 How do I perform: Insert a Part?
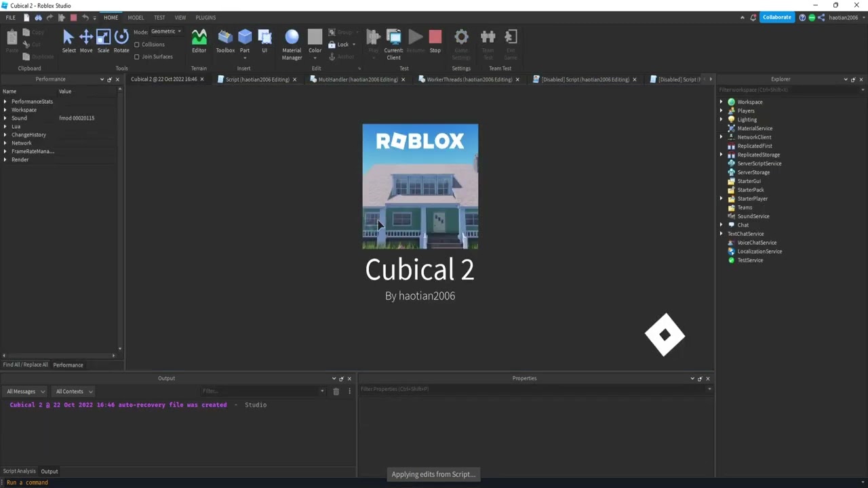pos(245,41)
